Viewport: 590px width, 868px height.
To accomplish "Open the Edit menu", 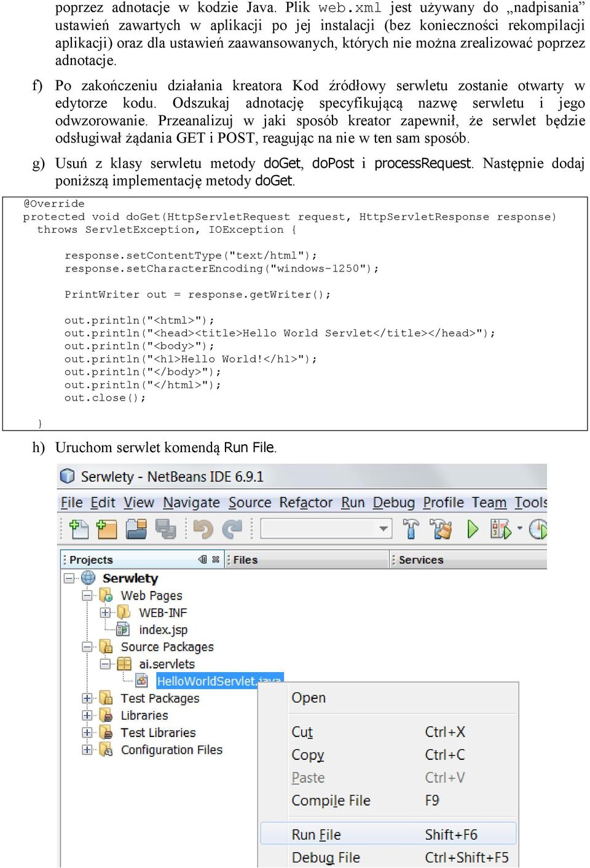I will coord(103,502).
